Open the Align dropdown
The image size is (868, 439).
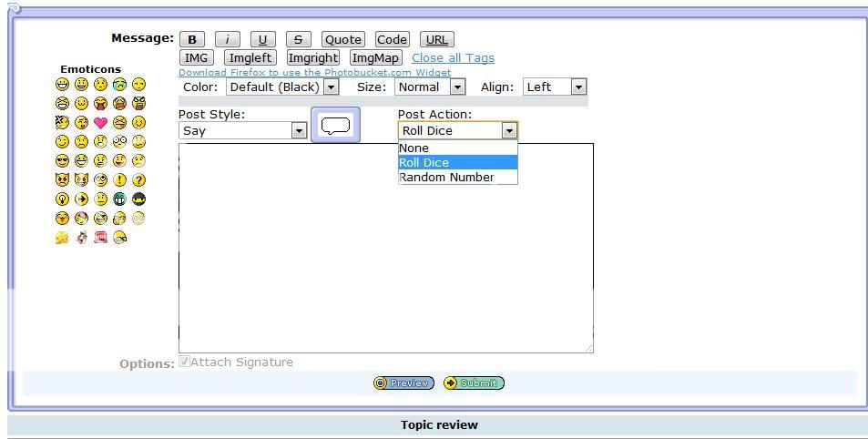click(555, 87)
